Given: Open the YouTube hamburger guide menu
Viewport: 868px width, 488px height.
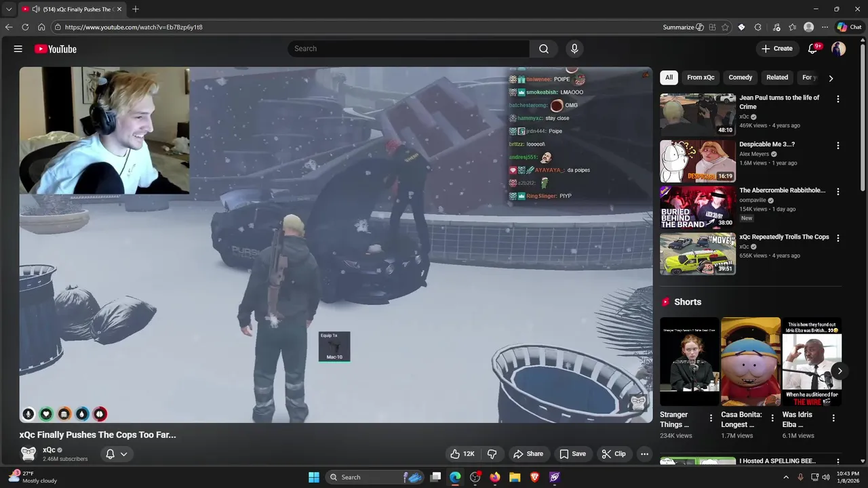Looking at the screenshot, I should [x=18, y=49].
